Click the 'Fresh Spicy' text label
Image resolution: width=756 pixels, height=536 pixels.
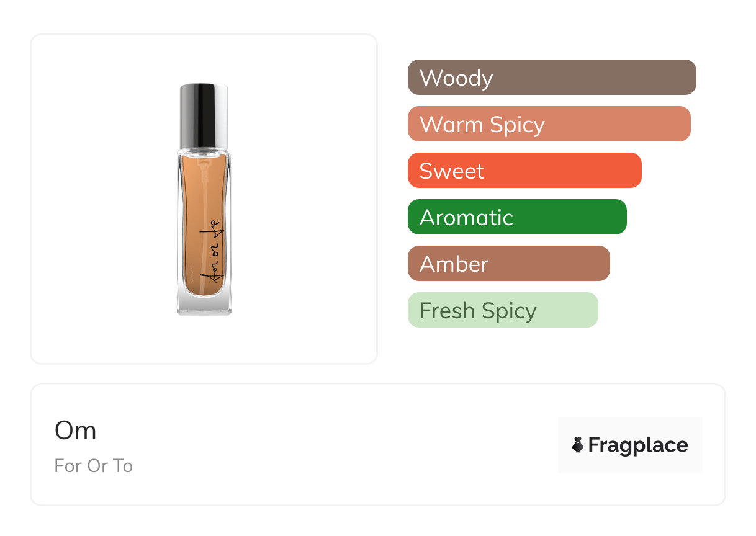[478, 311]
